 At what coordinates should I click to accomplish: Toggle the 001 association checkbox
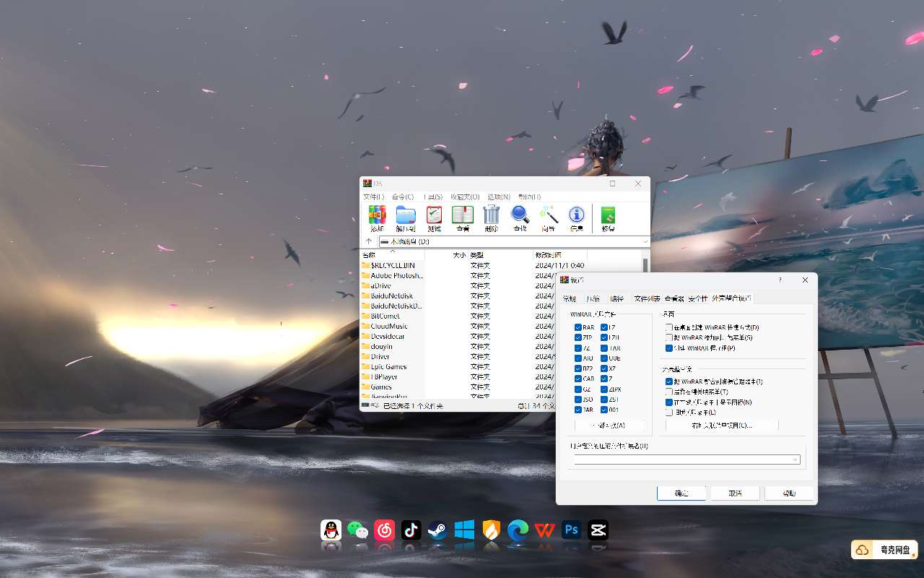[604, 410]
